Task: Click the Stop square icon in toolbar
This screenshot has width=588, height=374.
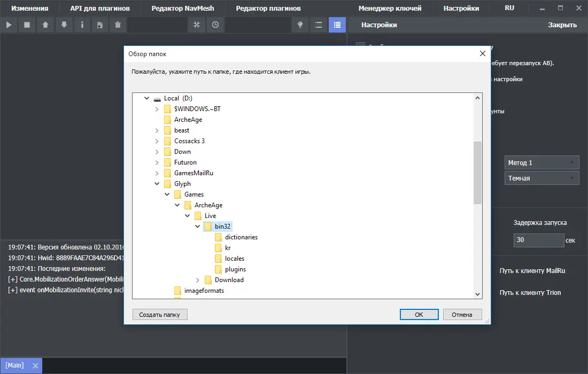Action: (27, 25)
